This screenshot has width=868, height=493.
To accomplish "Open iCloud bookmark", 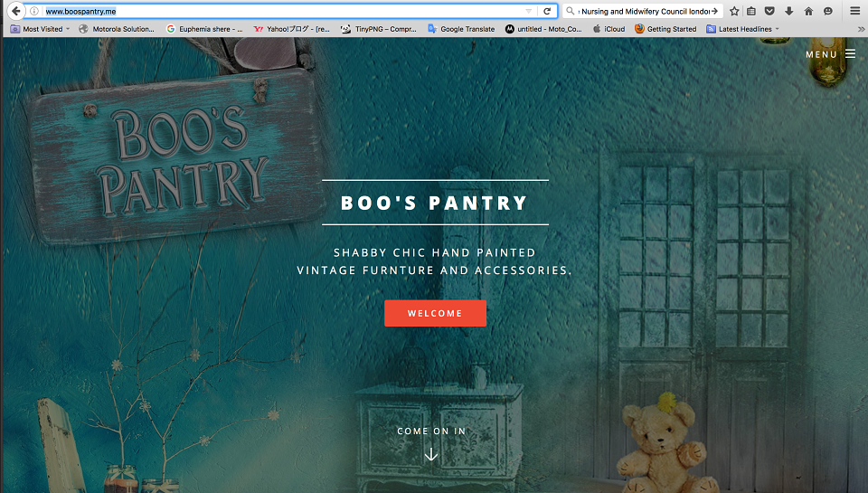I will coord(609,29).
